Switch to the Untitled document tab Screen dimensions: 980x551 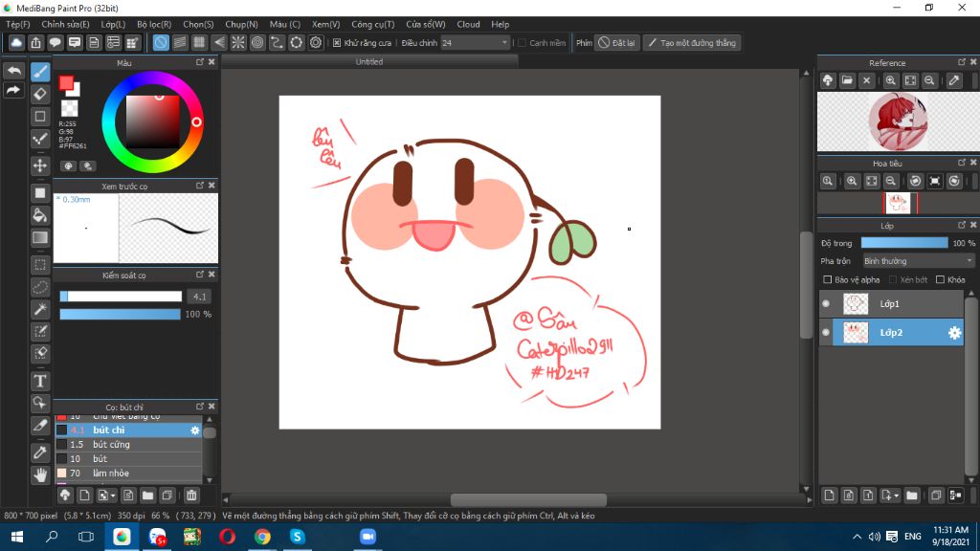[369, 62]
